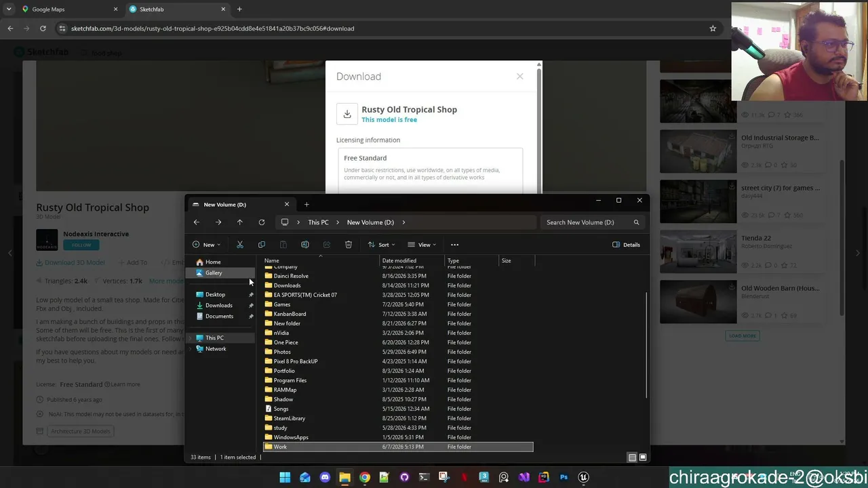Click Nodeaxis Interactive author link
The width and height of the screenshot is (868, 488).
(96, 234)
